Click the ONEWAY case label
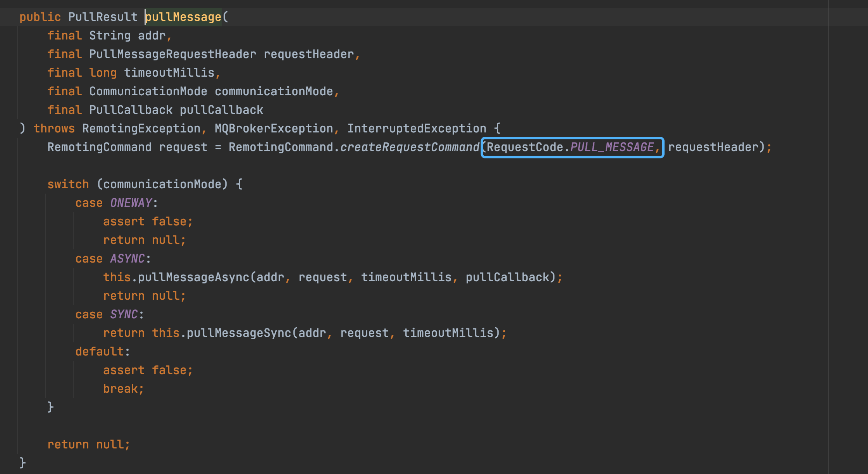Image resolution: width=868 pixels, height=474 pixels. coord(131,203)
